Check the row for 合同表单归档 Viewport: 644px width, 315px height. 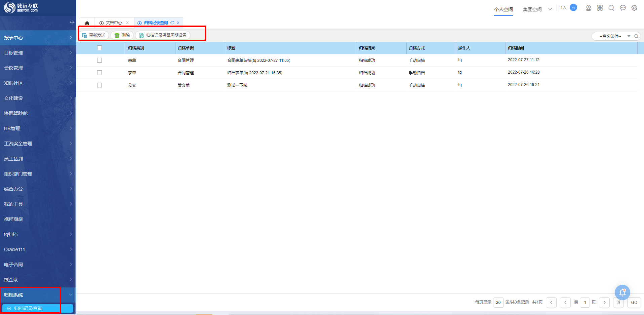(99, 60)
